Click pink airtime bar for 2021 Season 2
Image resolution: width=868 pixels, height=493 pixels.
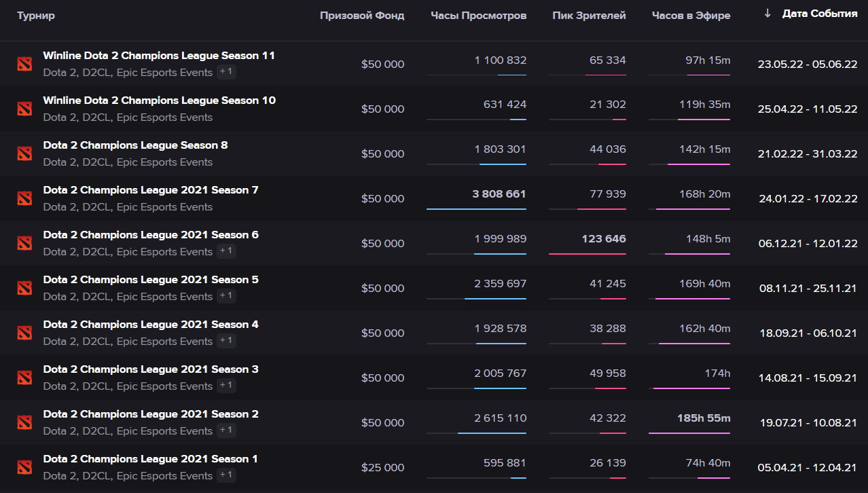click(689, 433)
